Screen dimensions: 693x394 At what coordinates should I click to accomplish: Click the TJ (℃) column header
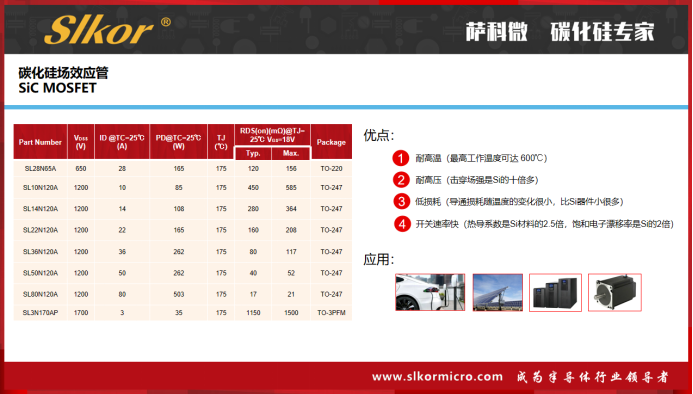221,142
